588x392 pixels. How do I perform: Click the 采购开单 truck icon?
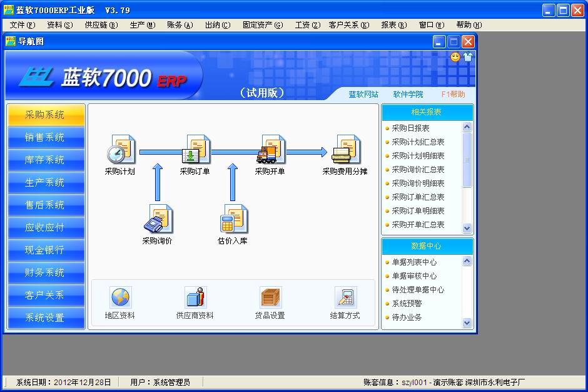click(x=270, y=150)
